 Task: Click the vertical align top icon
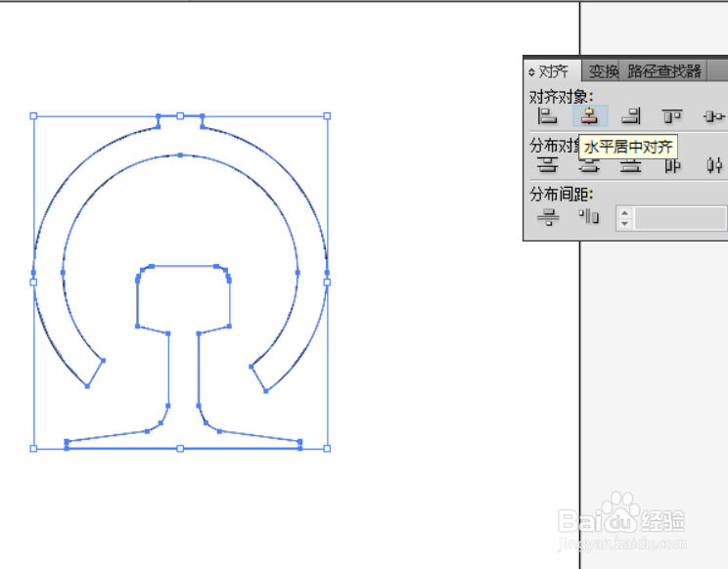(672, 115)
